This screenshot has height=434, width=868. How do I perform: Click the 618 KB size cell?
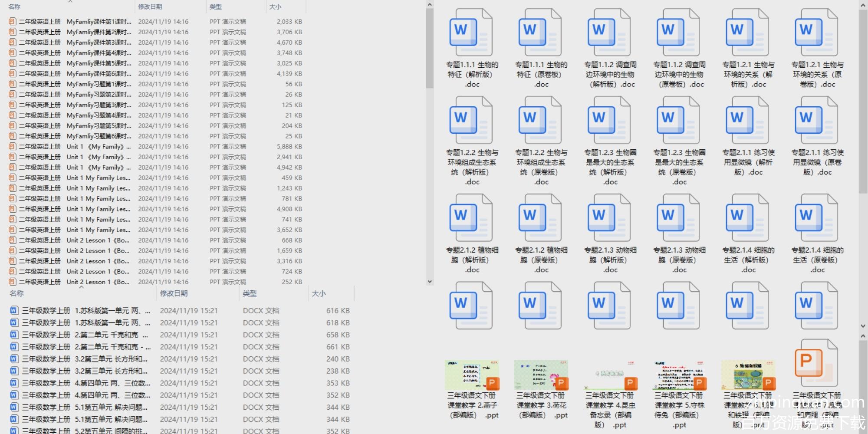coord(338,322)
